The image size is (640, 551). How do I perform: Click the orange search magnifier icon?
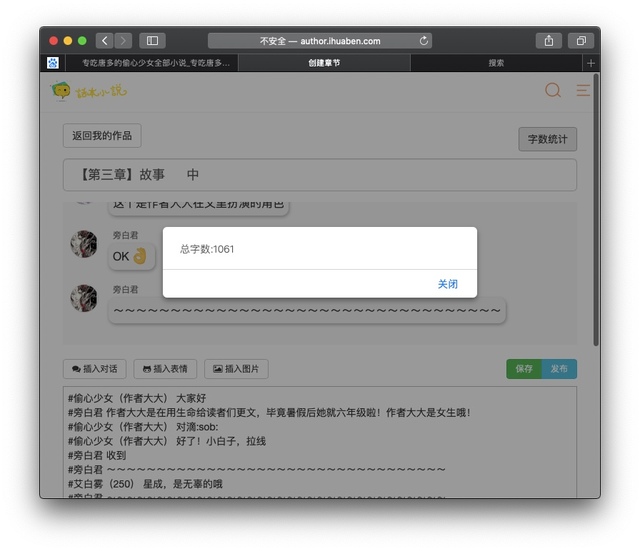tap(552, 91)
